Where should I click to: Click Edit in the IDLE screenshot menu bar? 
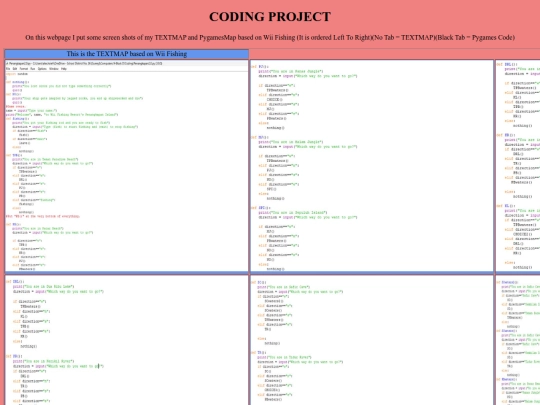coord(15,69)
